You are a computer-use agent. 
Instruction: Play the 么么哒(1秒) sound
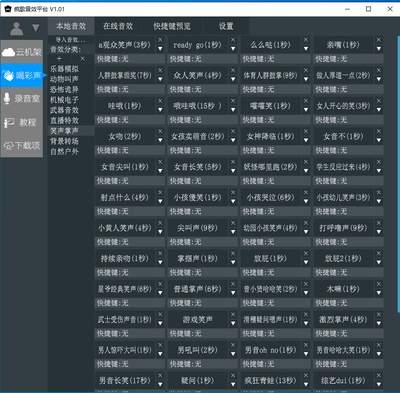pos(270,45)
